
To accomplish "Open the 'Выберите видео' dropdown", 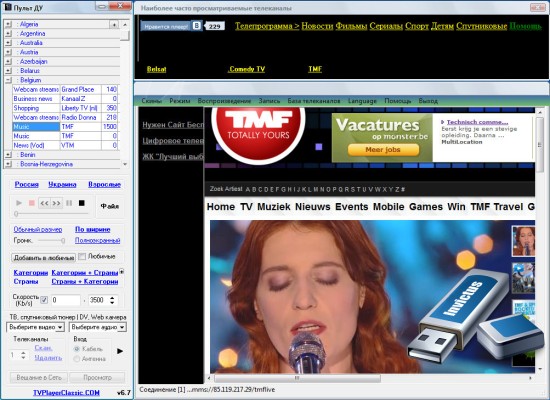I will pyautogui.click(x=35, y=327).
